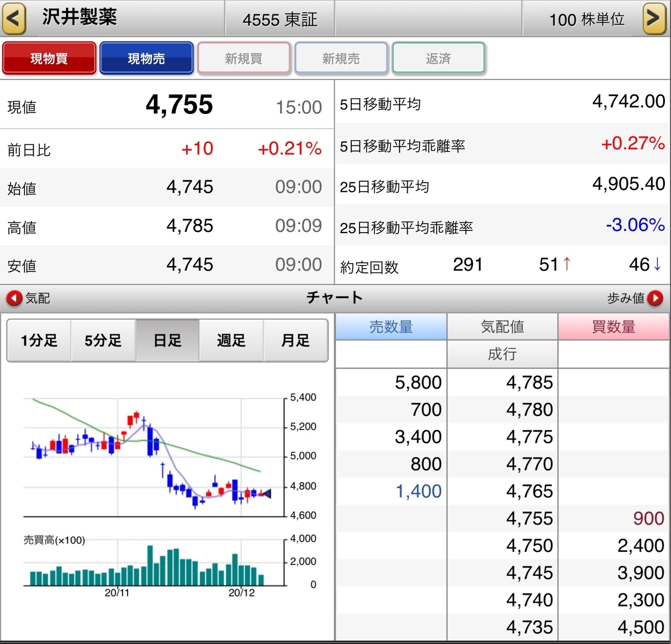Image resolution: width=671 pixels, height=644 pixels.
Task: Tap the 現物売 button
Action: coord(147,58)
